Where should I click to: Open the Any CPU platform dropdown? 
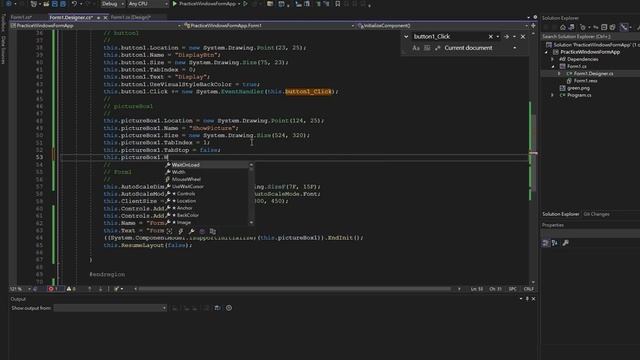pos(148,4)
